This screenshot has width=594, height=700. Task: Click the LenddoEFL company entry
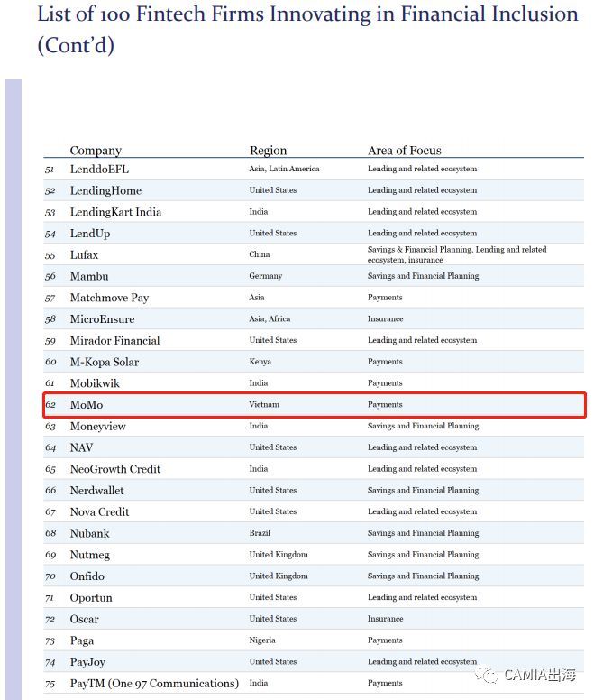pos(99,169)
